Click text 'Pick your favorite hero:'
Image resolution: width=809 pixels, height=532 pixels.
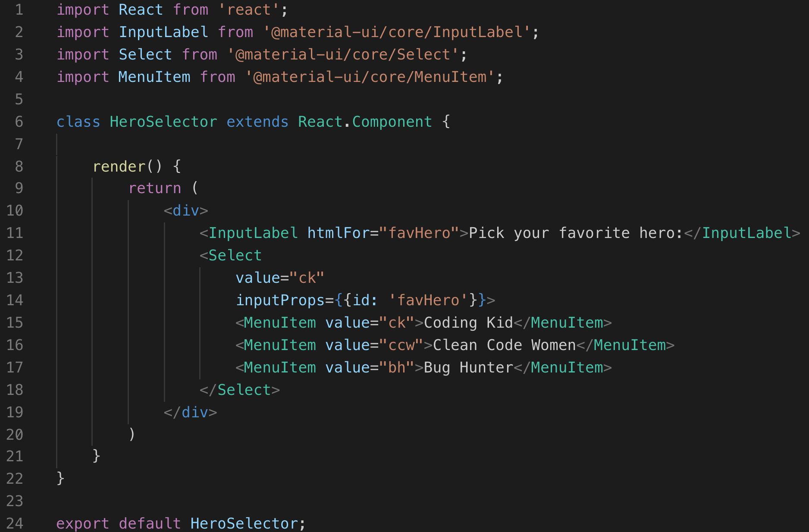[x=576, y=233]
